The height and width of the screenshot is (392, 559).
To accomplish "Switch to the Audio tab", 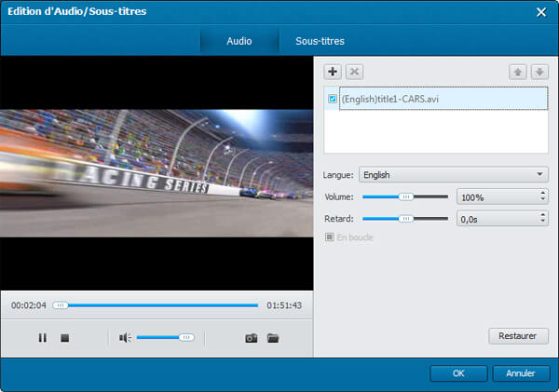I will (x=239, y=41).
